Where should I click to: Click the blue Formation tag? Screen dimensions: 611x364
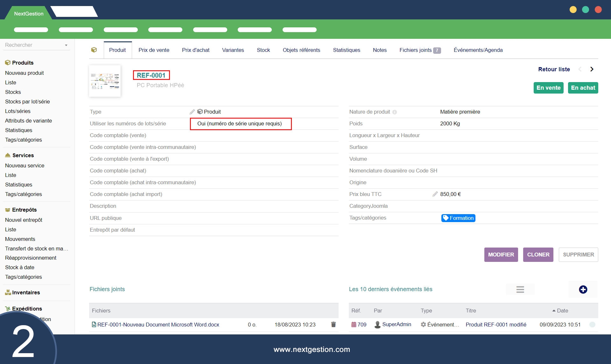point(458,218)
